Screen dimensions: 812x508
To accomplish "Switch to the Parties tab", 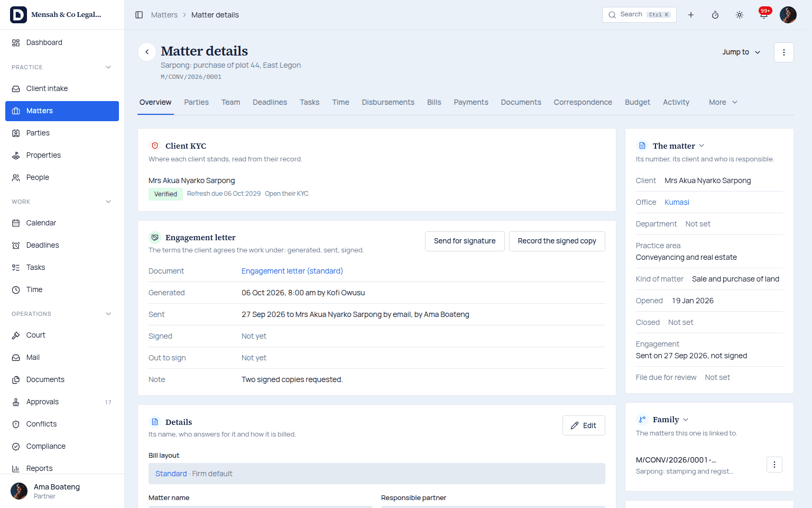I will click(196, 102).
